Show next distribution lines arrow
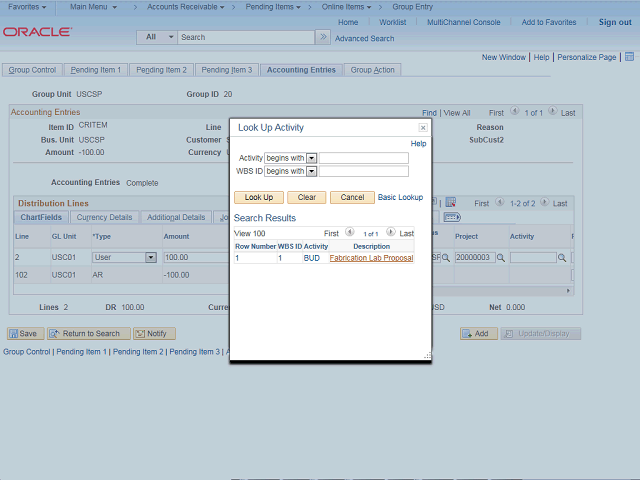The height and width of the screenshot is (480, 640). (544, 202)
